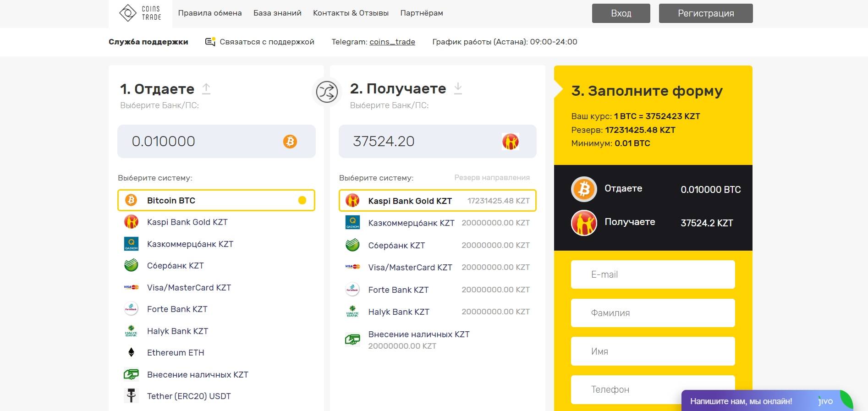Click the Halyk Bank icon in the receive list
Screen dimensions: 868x411
click(x=352, y=312)
